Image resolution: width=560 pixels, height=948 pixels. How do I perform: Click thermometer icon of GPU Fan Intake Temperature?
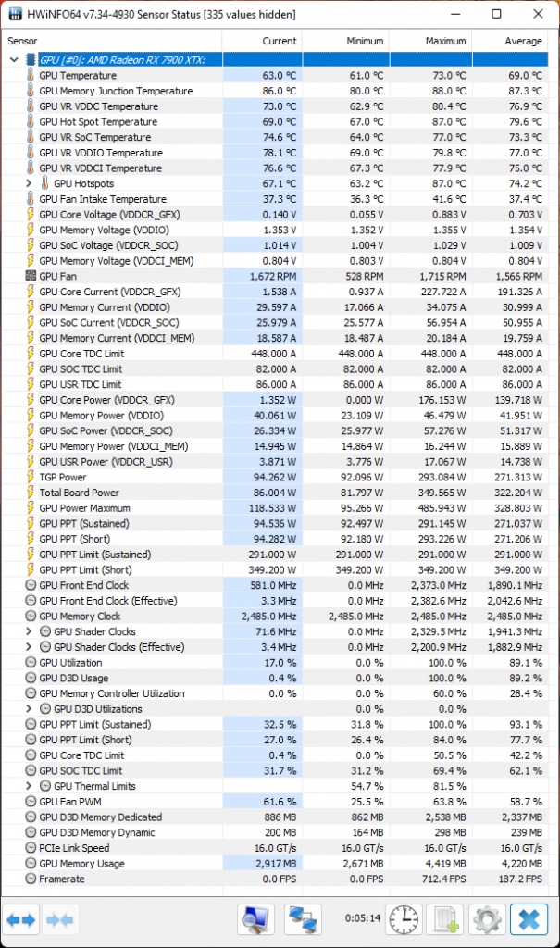click(31, 199)
